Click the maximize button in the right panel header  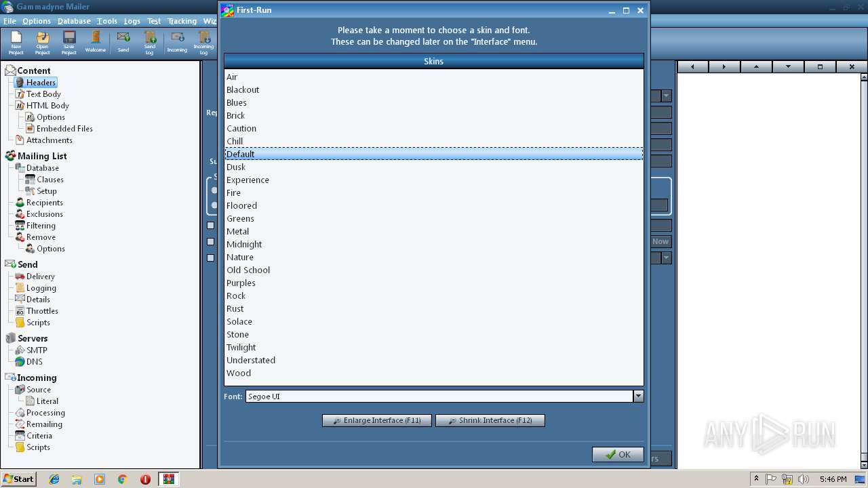pos(820,66)
